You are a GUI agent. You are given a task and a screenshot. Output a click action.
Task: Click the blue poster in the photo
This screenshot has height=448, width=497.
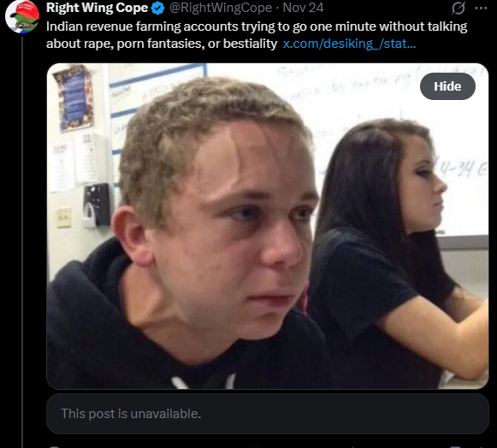(74, 97)
